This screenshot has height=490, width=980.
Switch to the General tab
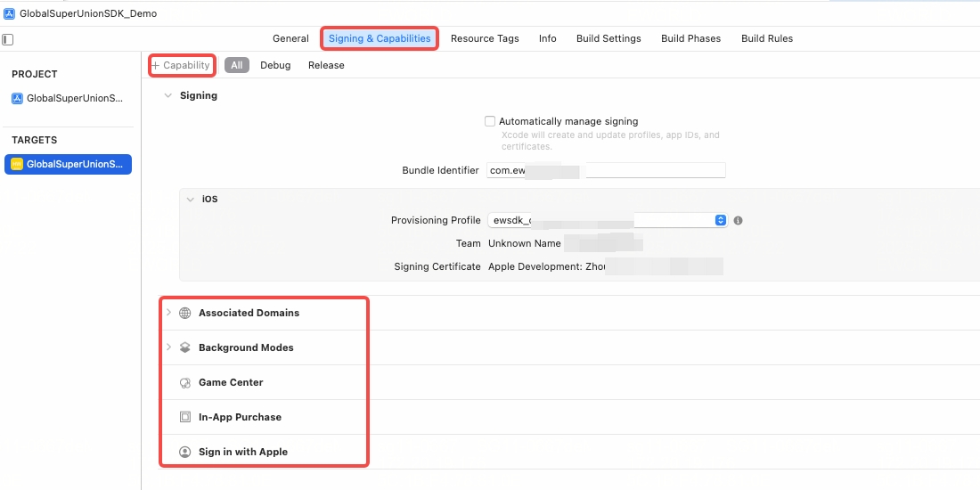[x=290, y=38]
